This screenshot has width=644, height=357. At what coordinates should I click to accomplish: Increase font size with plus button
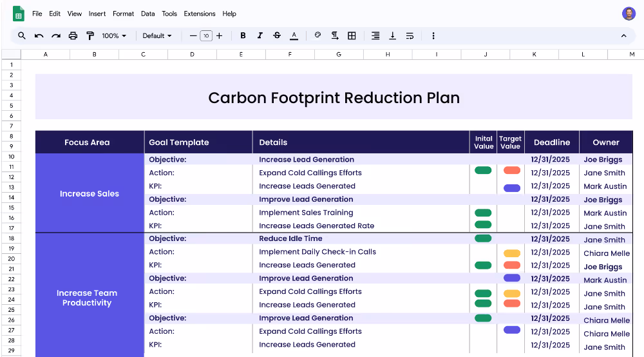point(220,36)
